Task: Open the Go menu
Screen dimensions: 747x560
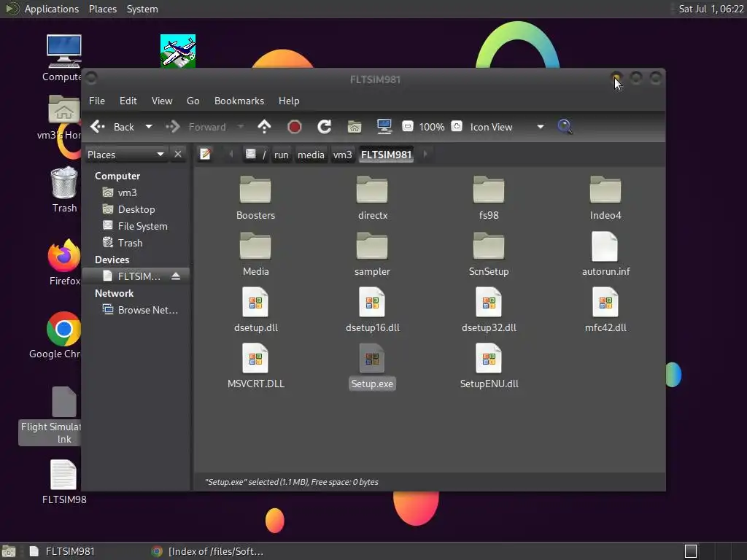Action: coord(193,101)
